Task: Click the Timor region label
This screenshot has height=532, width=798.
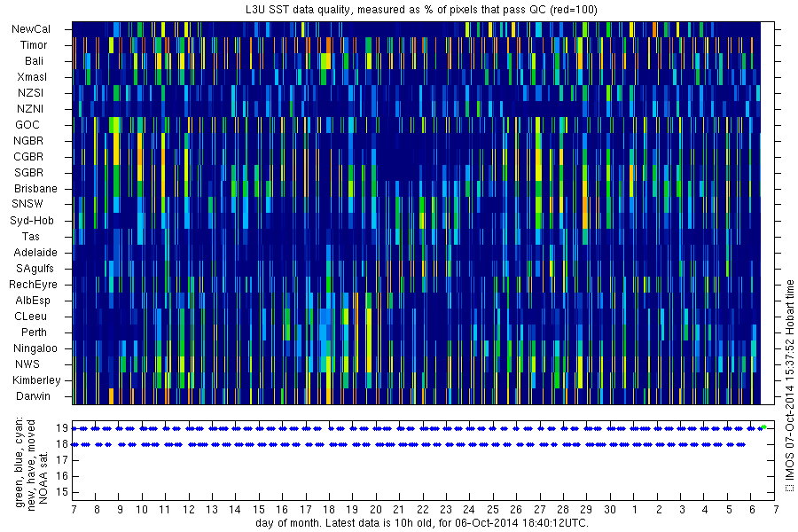Action: (x=34, y=45)
